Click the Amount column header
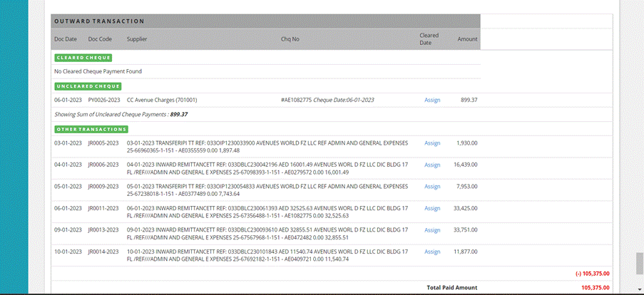Image resolution: width=644 pixels, height=295 pixels. click(x=467, y=38)
